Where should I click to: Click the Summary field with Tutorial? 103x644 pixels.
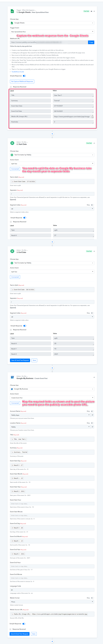click(52, 452)
